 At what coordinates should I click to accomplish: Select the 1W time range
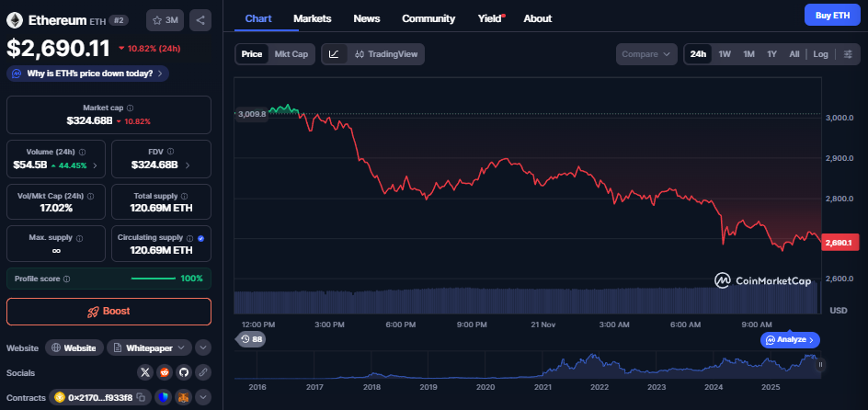(x=725, y=54)
